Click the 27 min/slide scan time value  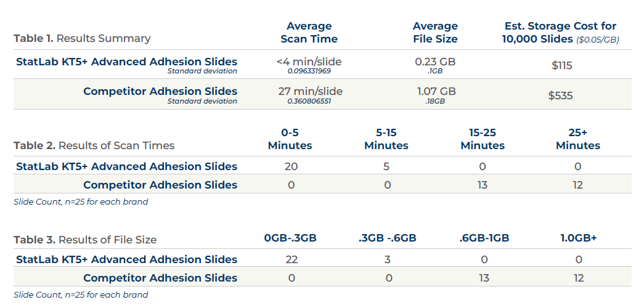(309, 91)
